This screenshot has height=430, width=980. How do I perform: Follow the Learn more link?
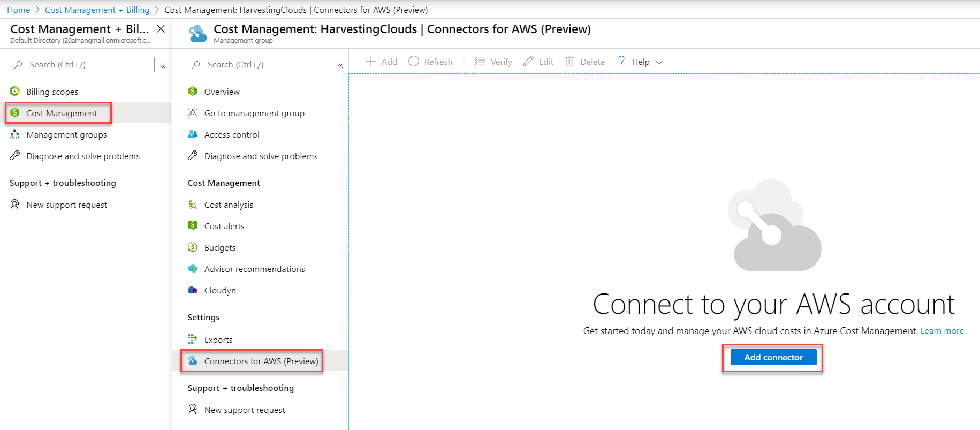point(942,331)
